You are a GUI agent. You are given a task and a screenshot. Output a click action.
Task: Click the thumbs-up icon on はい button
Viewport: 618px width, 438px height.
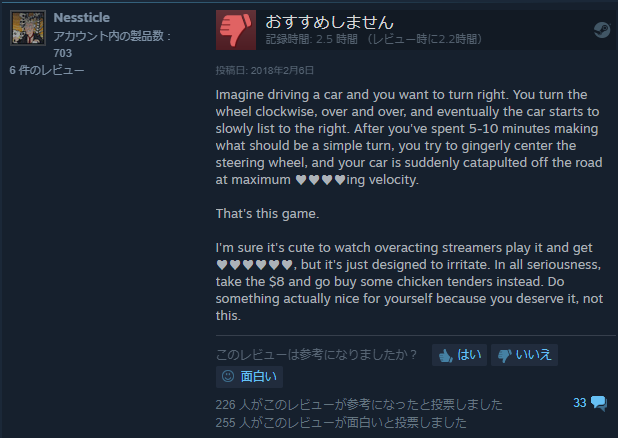pyautogui.click(x=445, y=356)
